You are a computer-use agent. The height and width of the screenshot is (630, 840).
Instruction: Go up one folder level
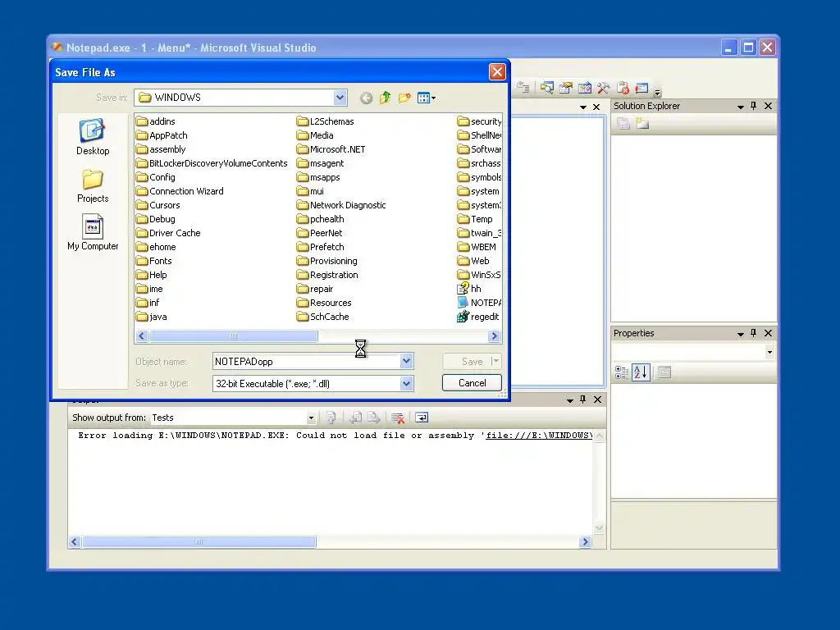386,98
